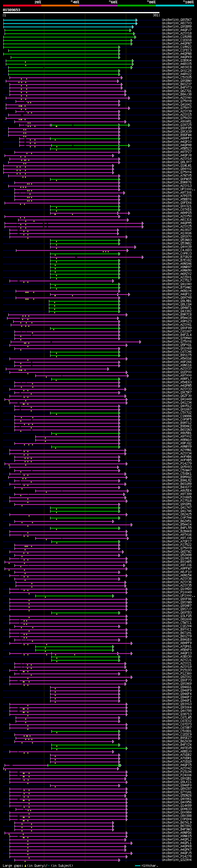The height and width of the screenshot is (868, 197).
Task: Open hit UniRef100_Q8S567
Action: click(176, 20)
